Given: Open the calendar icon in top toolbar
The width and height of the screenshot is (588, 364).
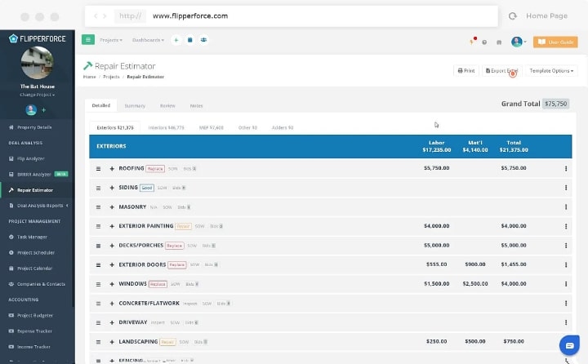Looking at the screenshot, I should click(189, 40).
